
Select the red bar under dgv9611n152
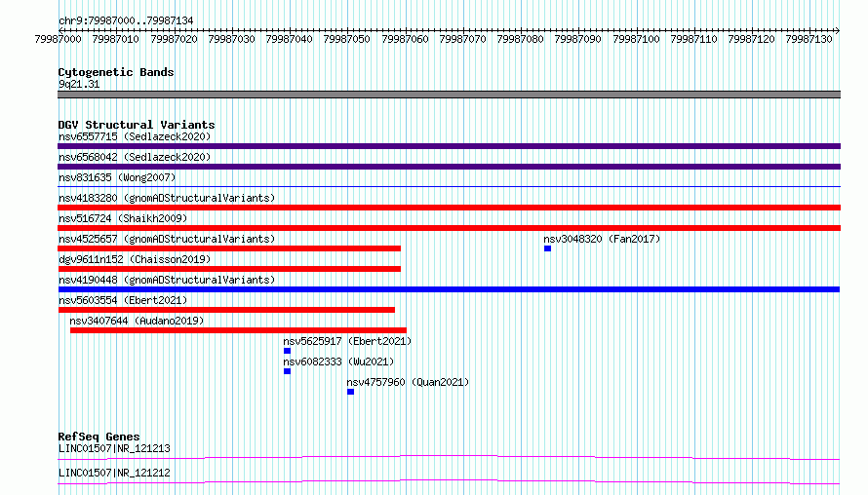click(x=229, y=269)
